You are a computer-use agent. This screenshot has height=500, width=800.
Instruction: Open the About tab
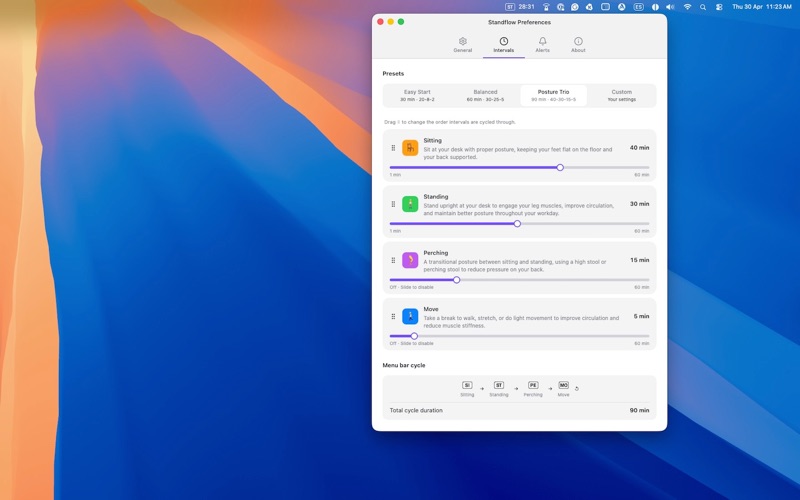click(578, 45)
